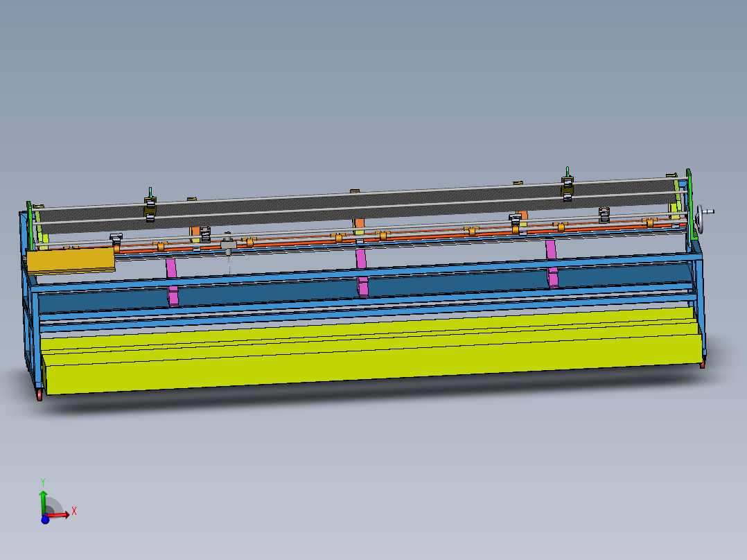Pick the gold box on the left end
Screen dimensions: 747x560
coord(71,260)
